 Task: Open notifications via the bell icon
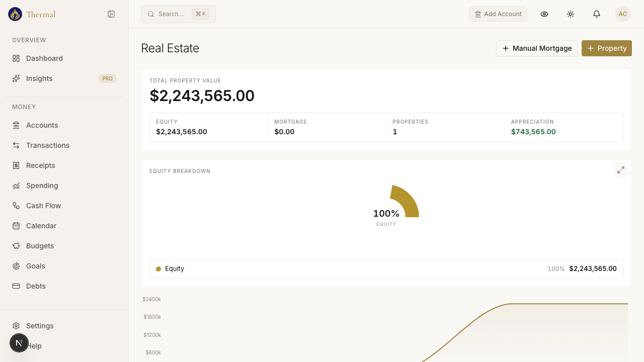pos(597,14)
